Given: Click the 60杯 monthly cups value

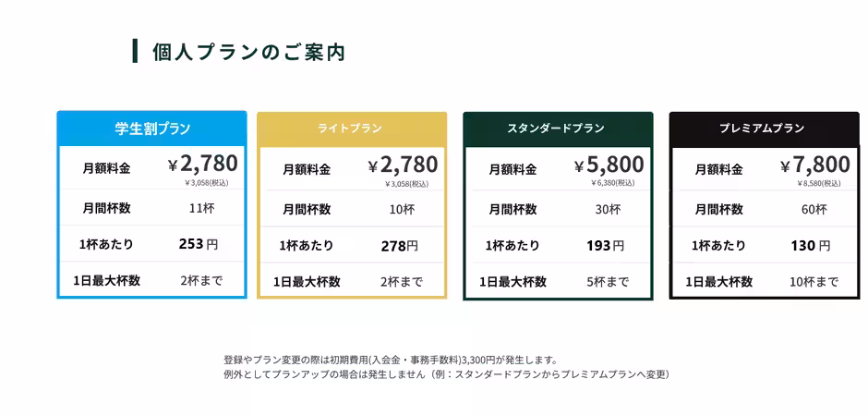Looking at the screenshot, I should click(x=814, y=209).
